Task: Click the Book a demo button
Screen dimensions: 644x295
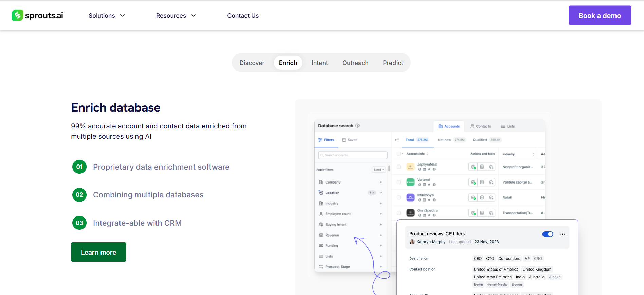Action: click(600, 15)
